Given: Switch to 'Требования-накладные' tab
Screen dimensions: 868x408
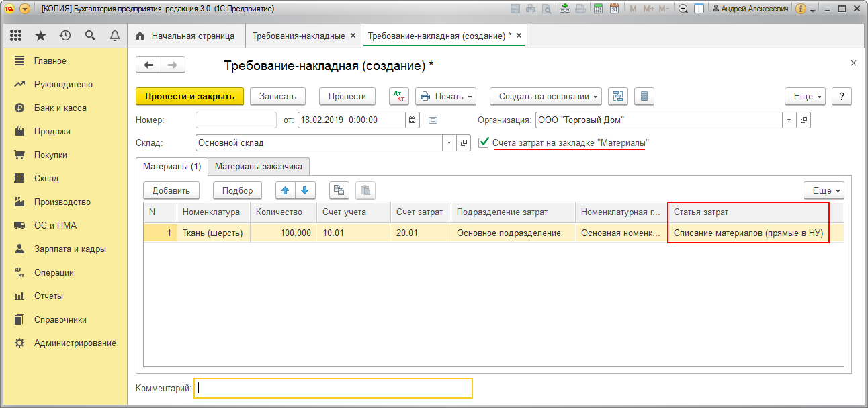Looking at the screenshot, I should click(x=298, y=36).
